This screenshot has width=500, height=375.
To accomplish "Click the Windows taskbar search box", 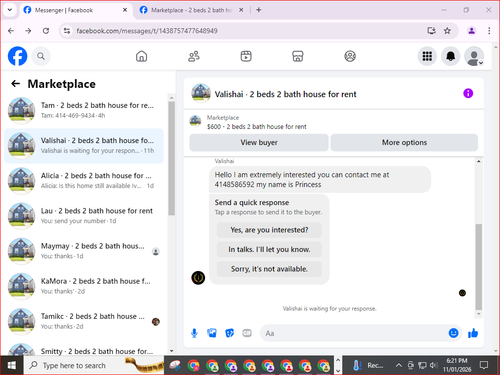I will tap(94, 365).
